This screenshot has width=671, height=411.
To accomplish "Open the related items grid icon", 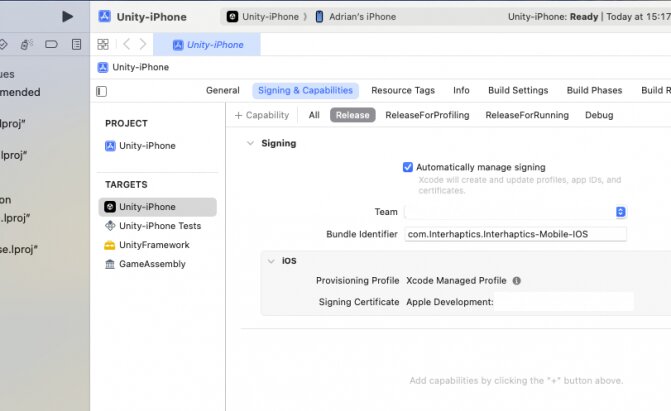I will tap(103, 44).
